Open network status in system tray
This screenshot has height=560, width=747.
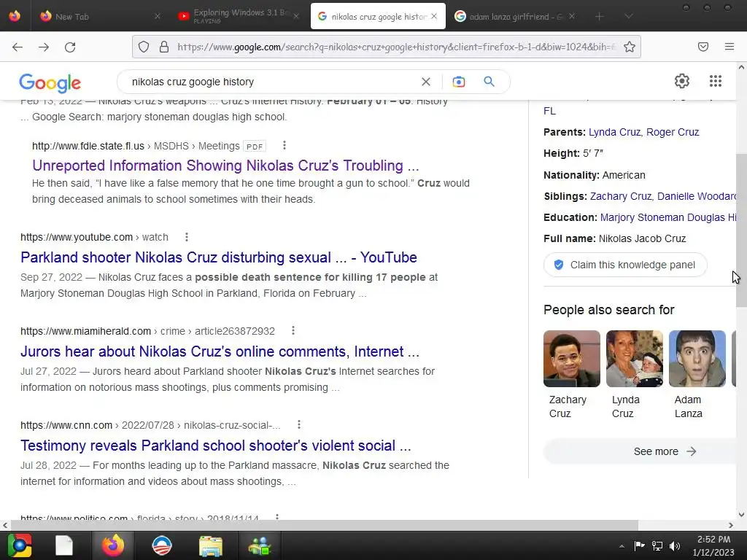click(x=657, y=546)
